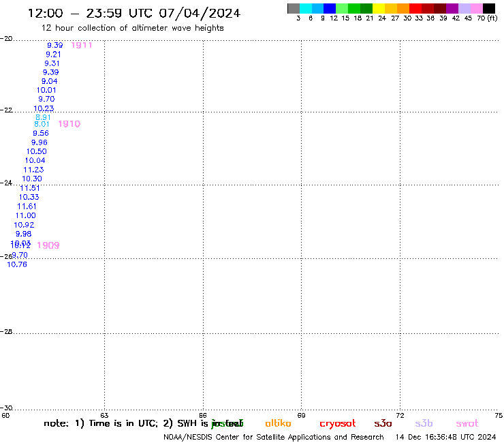Select the wave height value 10.50
This screenshot has height=443, width=504.
(37, 151)
